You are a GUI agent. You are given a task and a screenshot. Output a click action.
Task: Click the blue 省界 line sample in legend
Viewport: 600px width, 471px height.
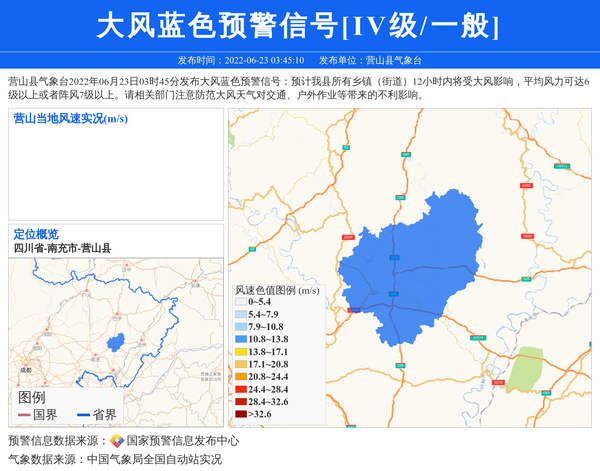(83, 415)
